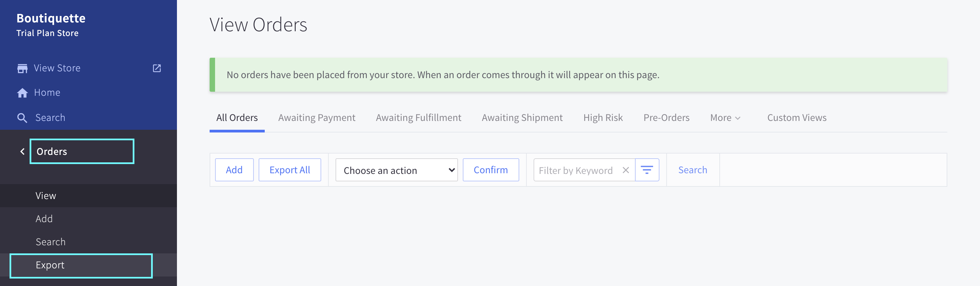980x286 pixels.
Task: Expand the More orders tab dropdown
Action: click(725, 118)
